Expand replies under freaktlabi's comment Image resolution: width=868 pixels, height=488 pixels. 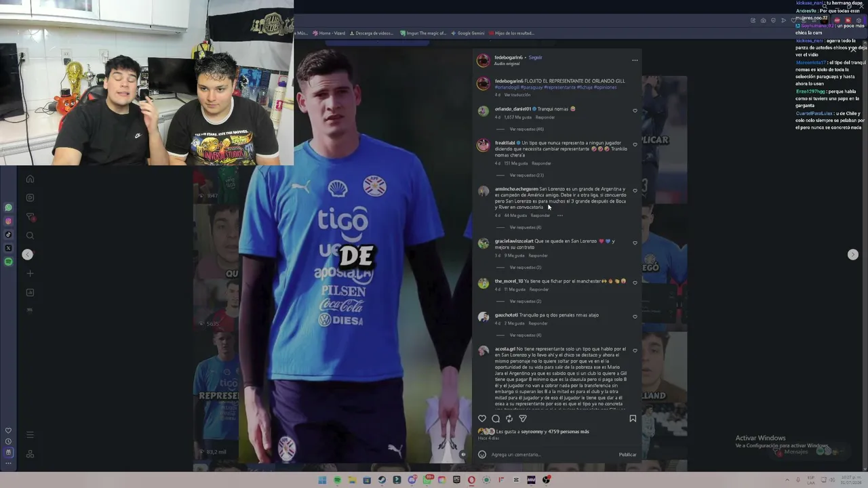[x=526, y=175]
